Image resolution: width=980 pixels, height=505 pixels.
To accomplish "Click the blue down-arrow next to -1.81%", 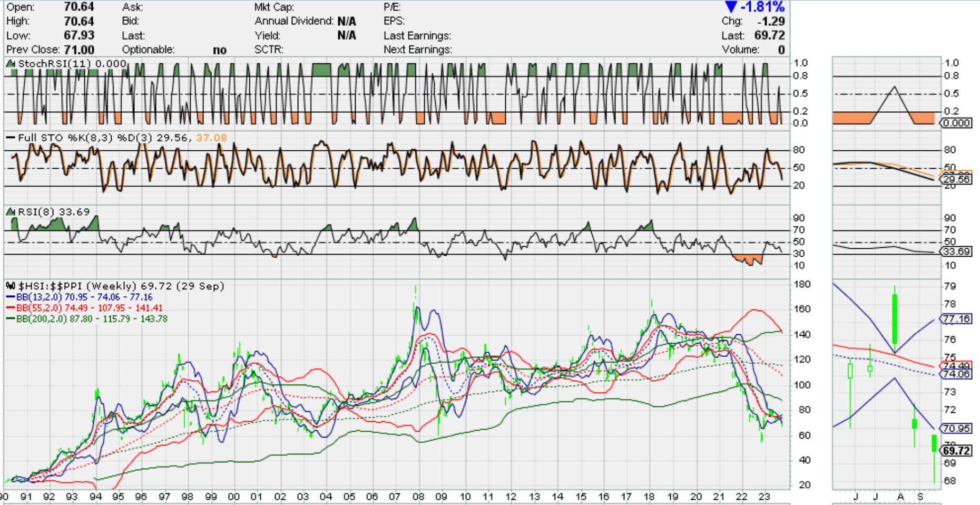I will click(x=730, y=7).
